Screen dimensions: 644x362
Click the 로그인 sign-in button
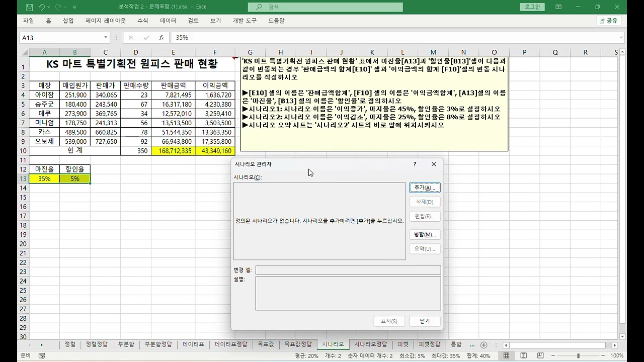(532, 7)
